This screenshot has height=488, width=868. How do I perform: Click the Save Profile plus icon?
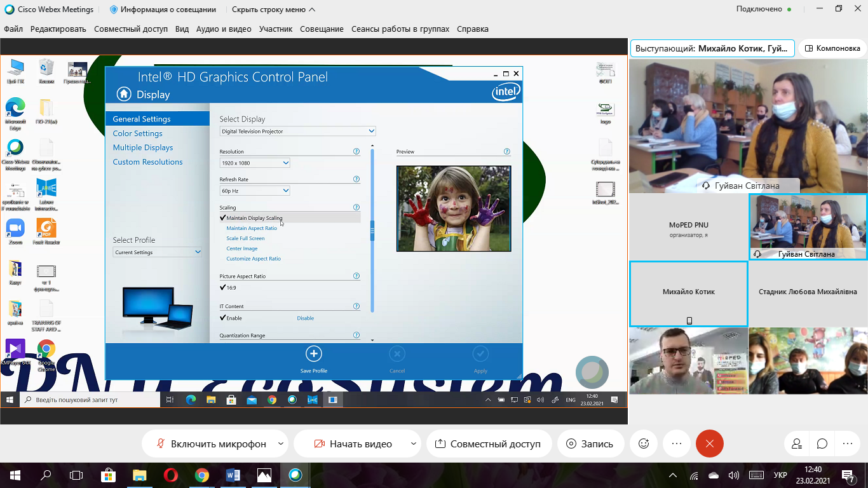pos(314,354)
